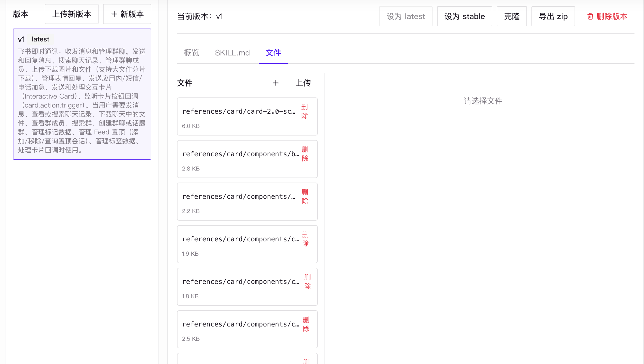644x364 pixels.
Task: Click the upload new version button
Action: 72,14
